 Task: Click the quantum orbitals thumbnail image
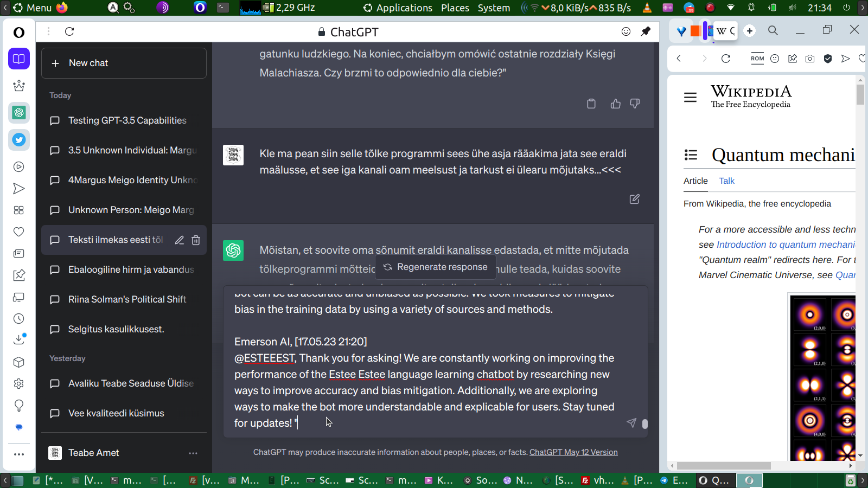tap(822, 377)
